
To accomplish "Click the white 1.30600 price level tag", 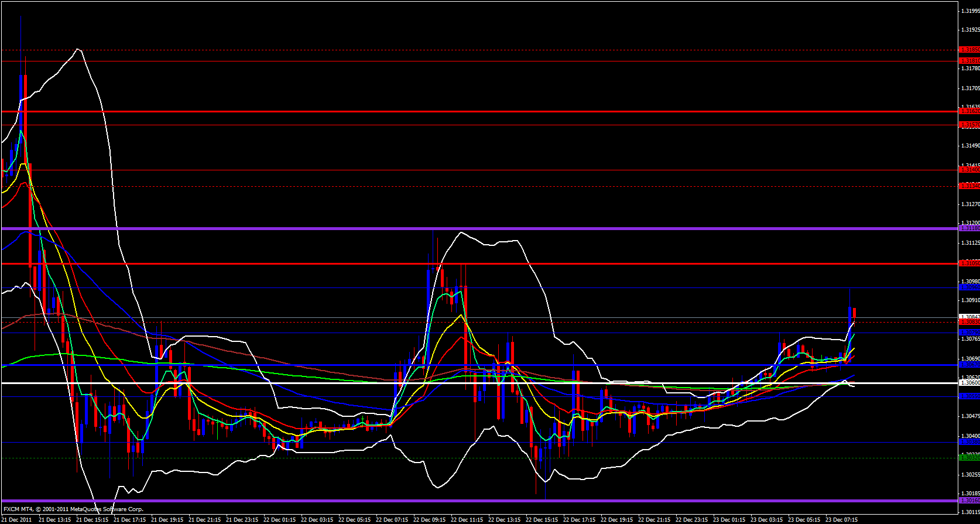I will click(969, 383).
